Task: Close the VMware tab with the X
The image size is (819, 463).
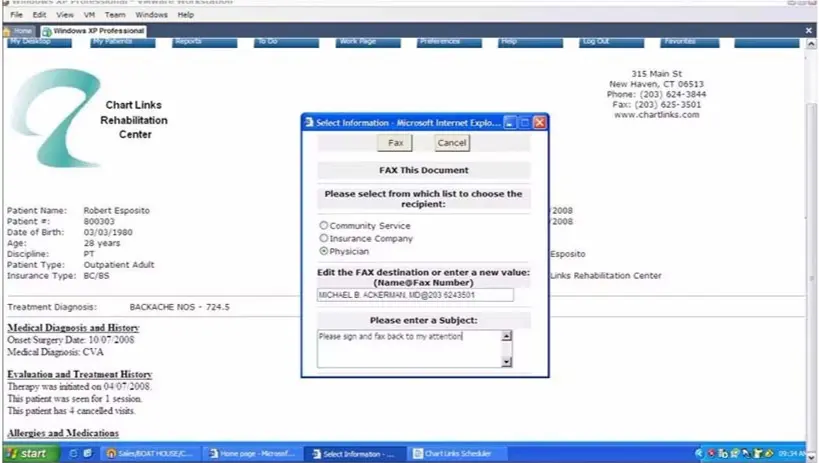Action: click(809, 31)
